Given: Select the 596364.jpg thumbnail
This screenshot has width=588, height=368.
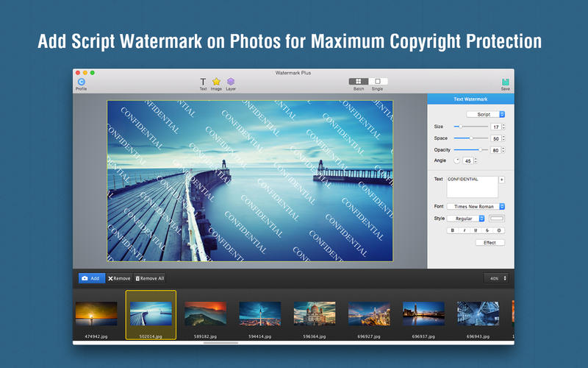Looking at the screenshot, I should [x=315, y=314].
